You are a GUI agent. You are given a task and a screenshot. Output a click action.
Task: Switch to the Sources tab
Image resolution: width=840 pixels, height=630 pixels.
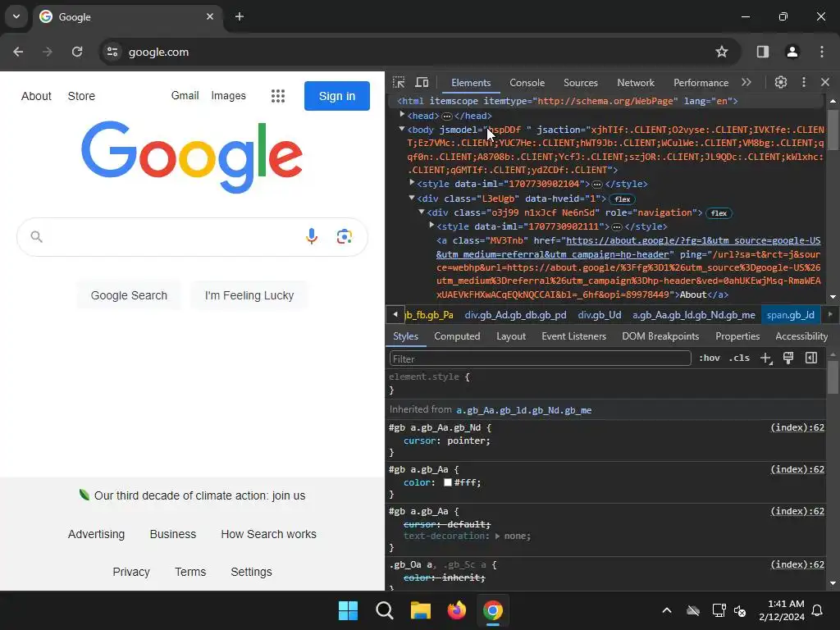[x=581, y=83]
